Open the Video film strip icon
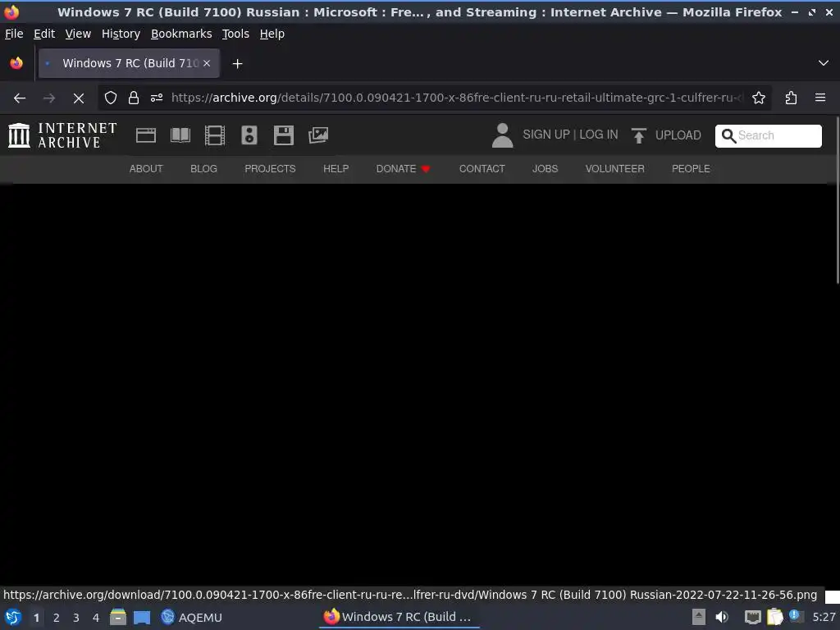Image resolution: width=840 pixels, height=630 pixels. (215, 135)
